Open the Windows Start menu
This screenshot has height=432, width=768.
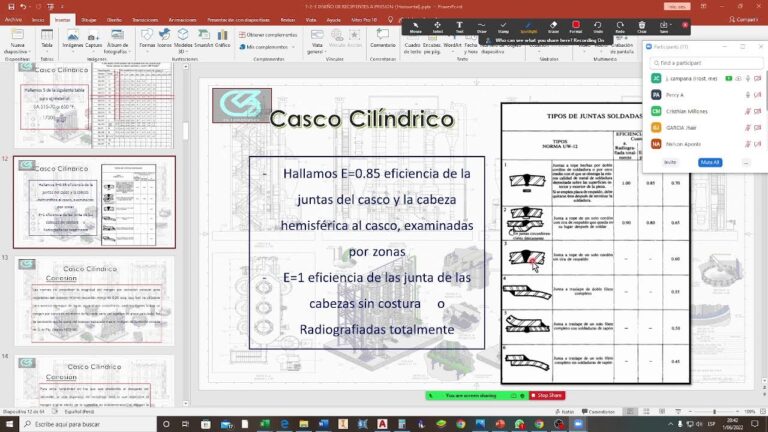(10, 424)
